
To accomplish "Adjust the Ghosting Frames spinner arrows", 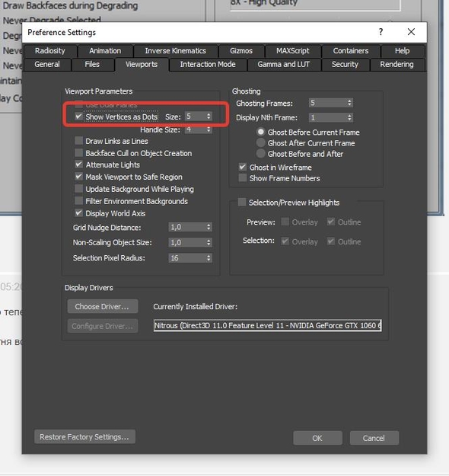I will pyautogui.click(x=349, y=103).
